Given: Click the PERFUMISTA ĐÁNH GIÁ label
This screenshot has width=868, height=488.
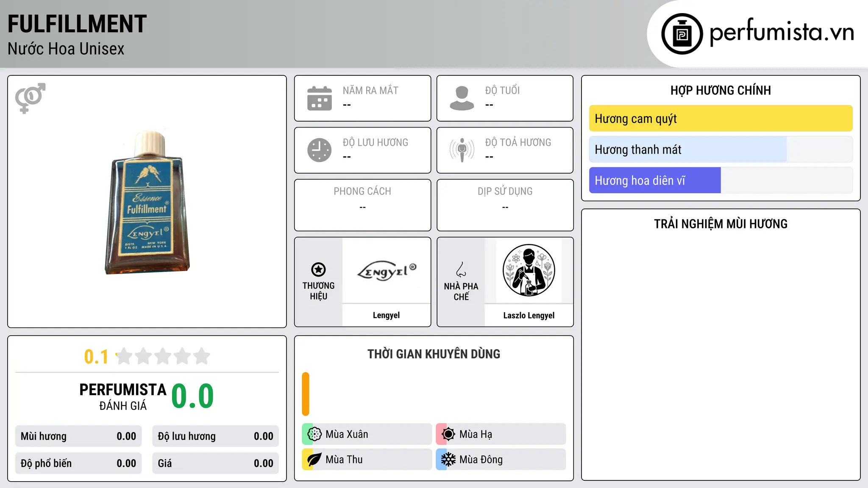Looking at the screenshot, I should click(x=123, y=397).
